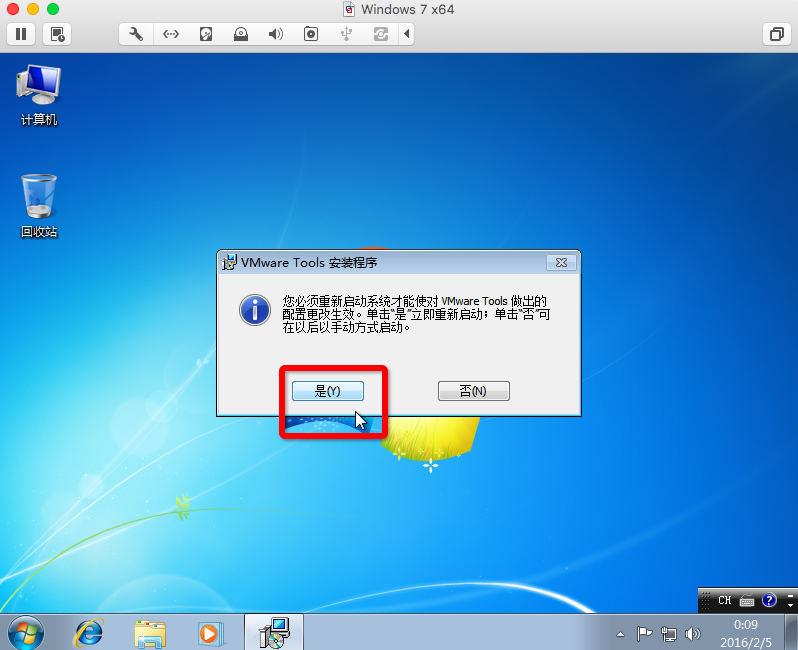Click the network adapter toolbar icon

click(x=170, y=34)
